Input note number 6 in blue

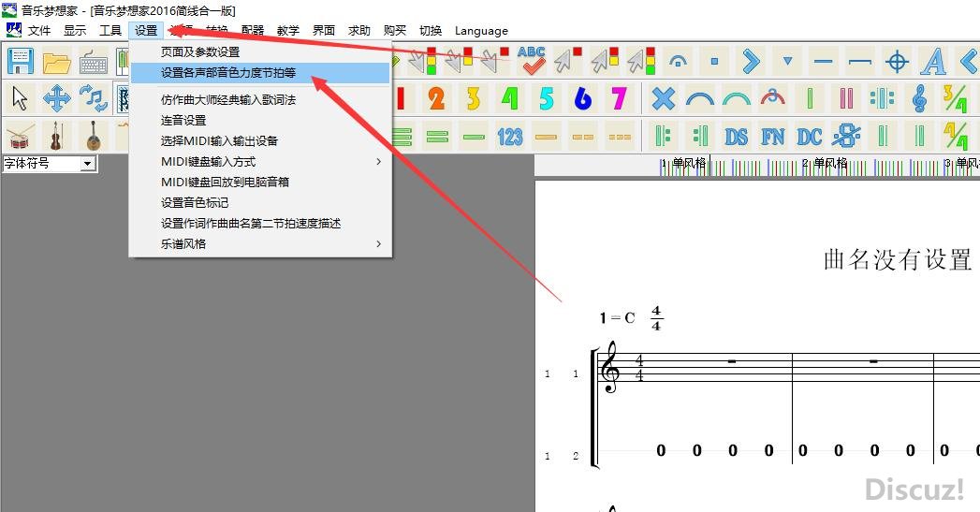click(583, 99)
